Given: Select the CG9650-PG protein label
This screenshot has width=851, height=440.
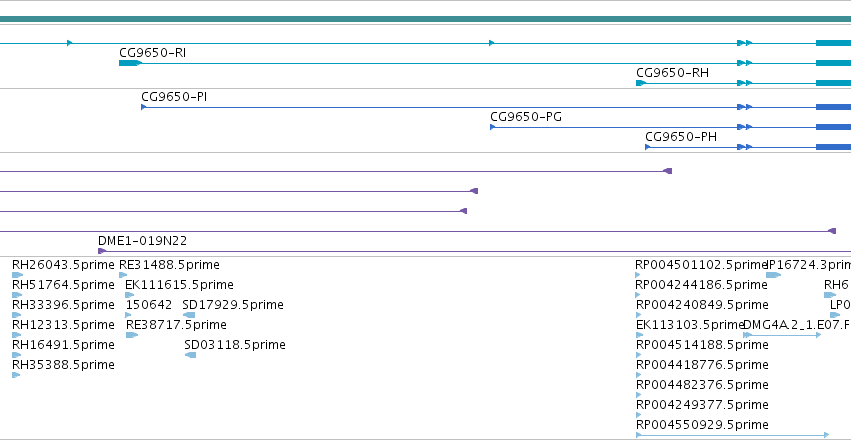Looking at the screenshot, I should tap(526, 117).
